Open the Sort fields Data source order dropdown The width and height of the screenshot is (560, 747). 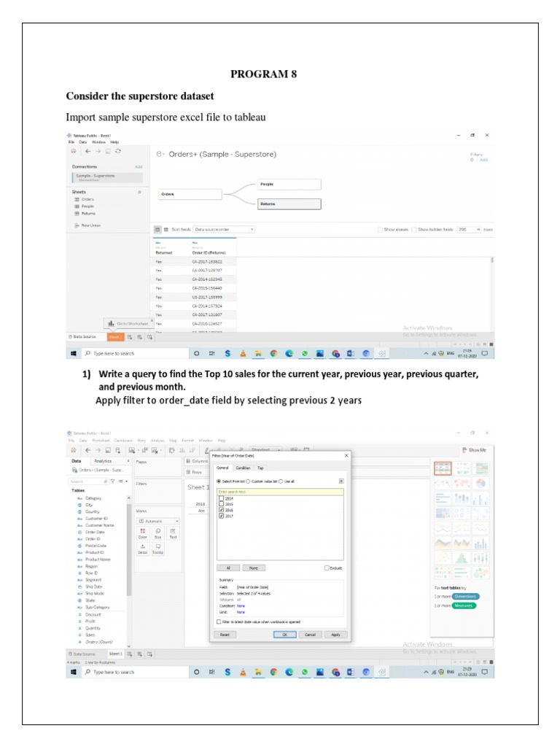point(224,230)
